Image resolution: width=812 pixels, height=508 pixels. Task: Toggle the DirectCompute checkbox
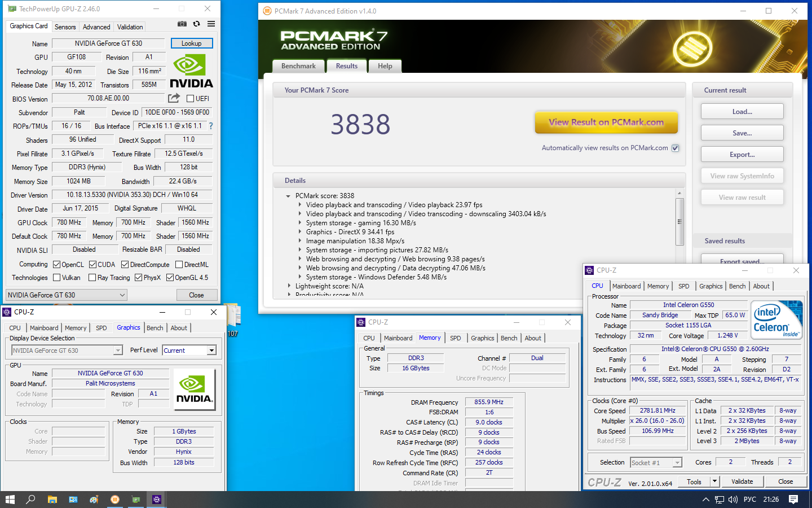pos(125,265)
